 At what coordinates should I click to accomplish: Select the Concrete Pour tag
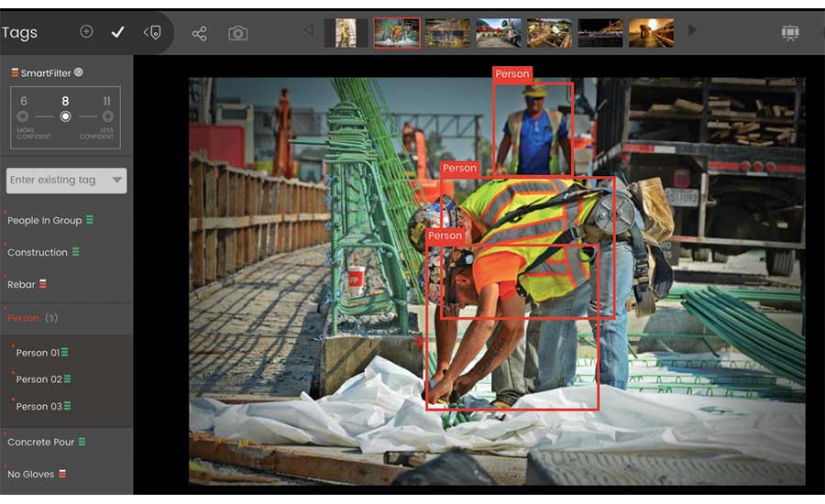coord(41,442)
